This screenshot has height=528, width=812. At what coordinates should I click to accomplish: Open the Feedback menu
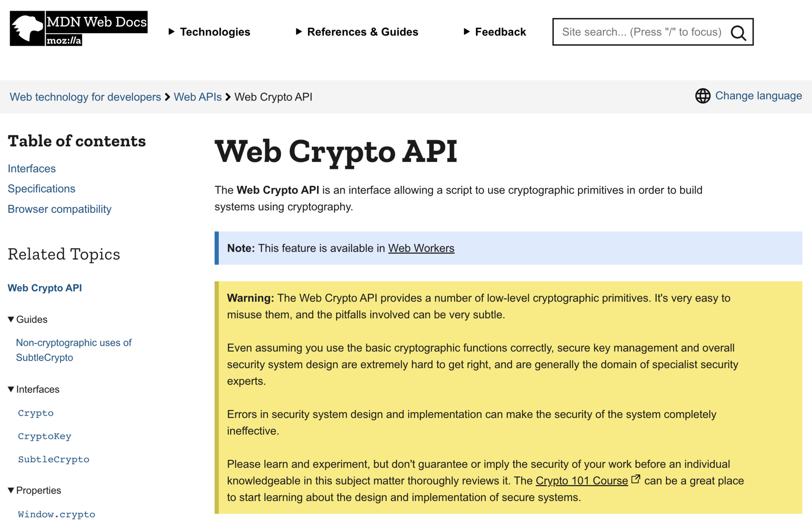[495, 32]
